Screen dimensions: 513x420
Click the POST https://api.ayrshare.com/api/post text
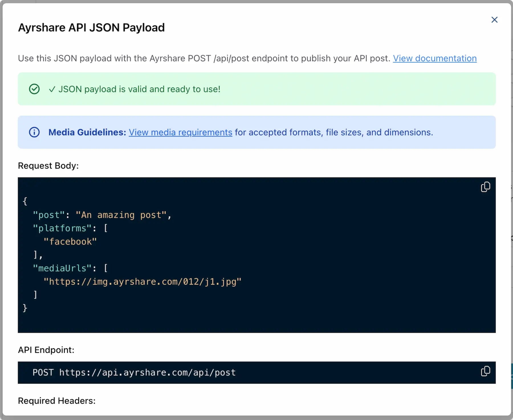click(x=134, y=373)
